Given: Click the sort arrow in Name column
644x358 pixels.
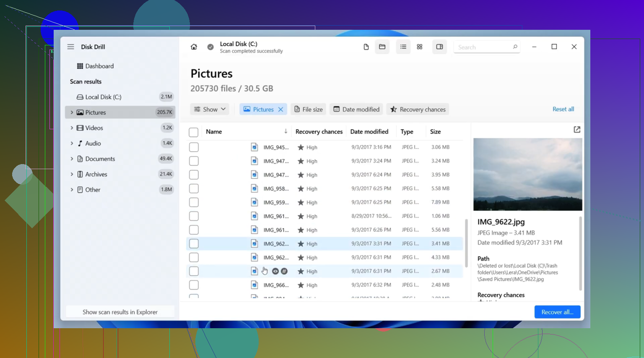Looking at the screenshot, I should [x=286, y=131].
